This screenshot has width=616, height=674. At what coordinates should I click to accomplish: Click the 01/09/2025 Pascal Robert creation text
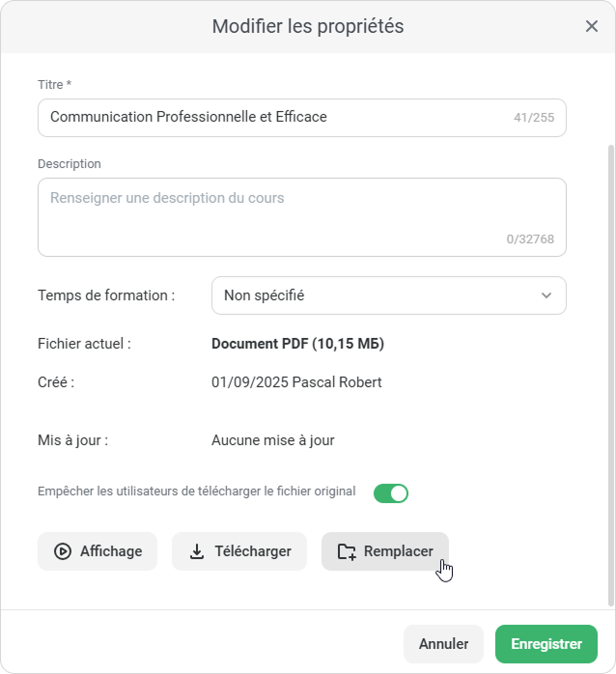point(296,382)
